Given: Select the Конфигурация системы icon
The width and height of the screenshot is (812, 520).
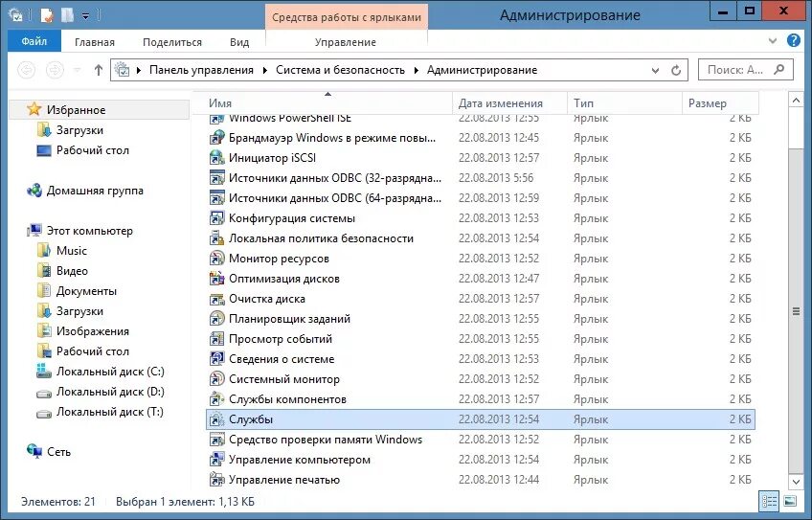Looking at the screenshot, I should (216, 218).
